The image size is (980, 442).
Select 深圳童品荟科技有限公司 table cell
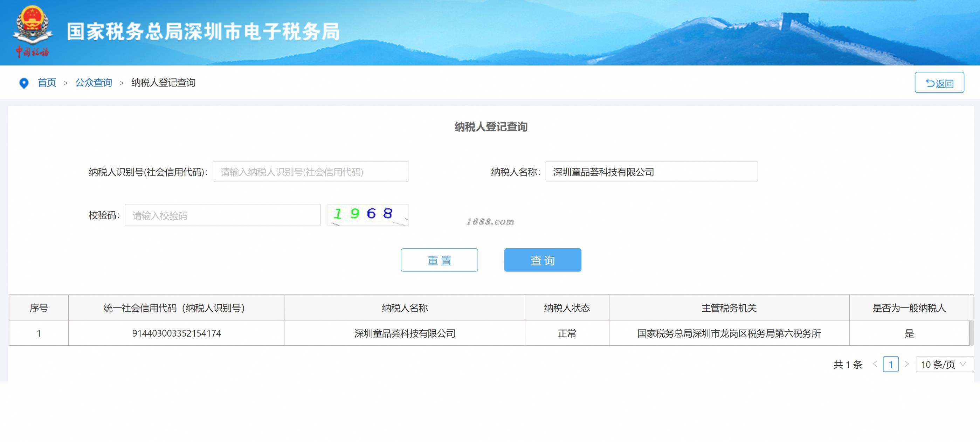click(405, 333)
